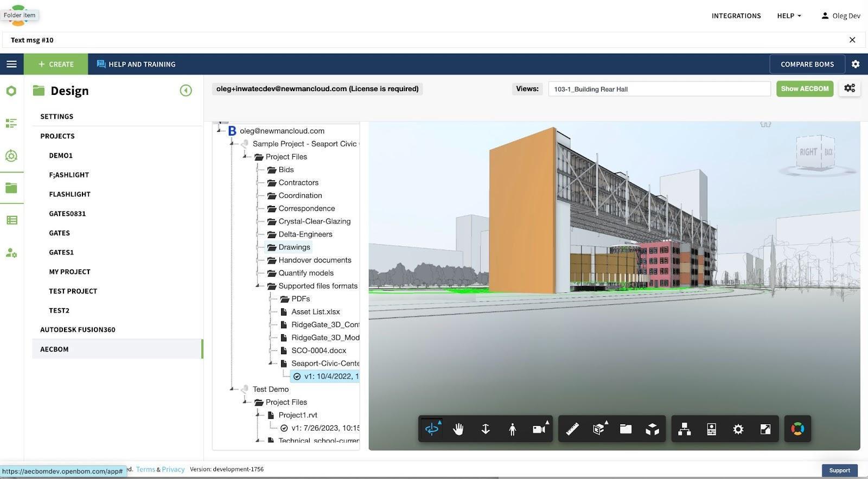Open the Document Browser folder in viewer toolbar

626,429
